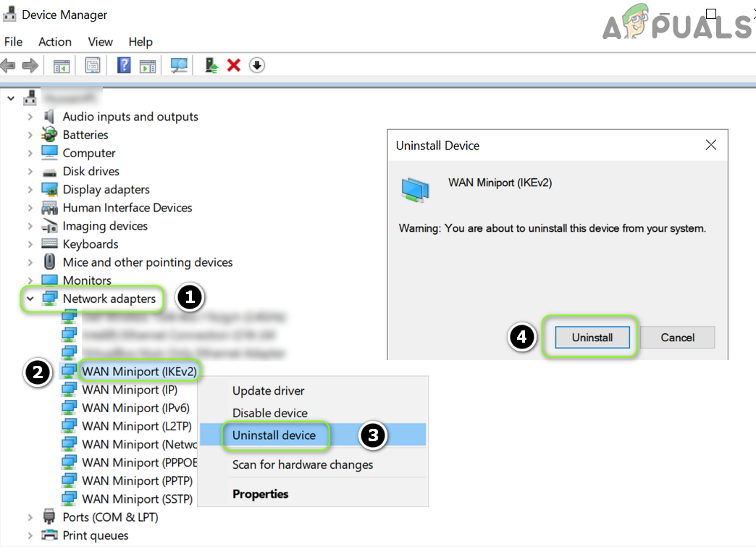The height and width of the screenshot is (547, 756).
Task: Click the blue Help question-mark icon
Action: tap(124, 65)
